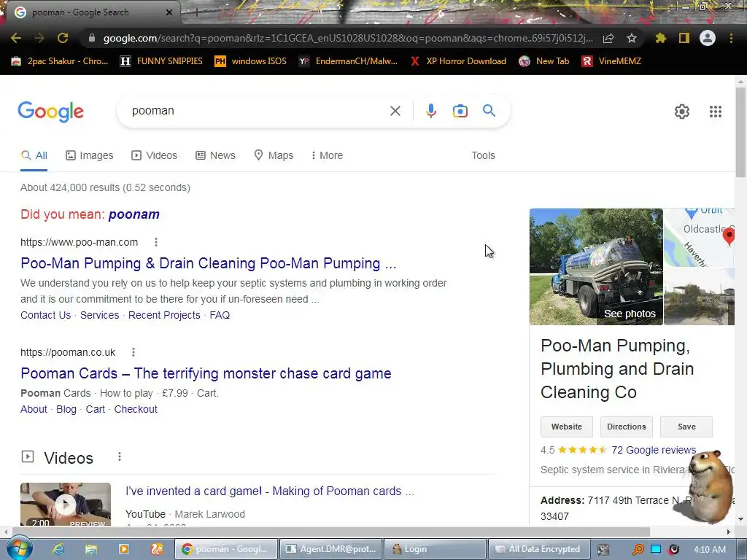The image size is (747, 560).
Task: Click the Save button in business panel
Action: (x=686, y=427)
